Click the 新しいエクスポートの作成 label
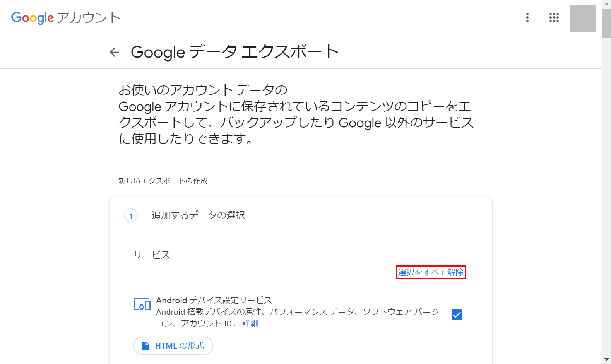Screen dimensions: 611x364 click(x=163, y=181)
